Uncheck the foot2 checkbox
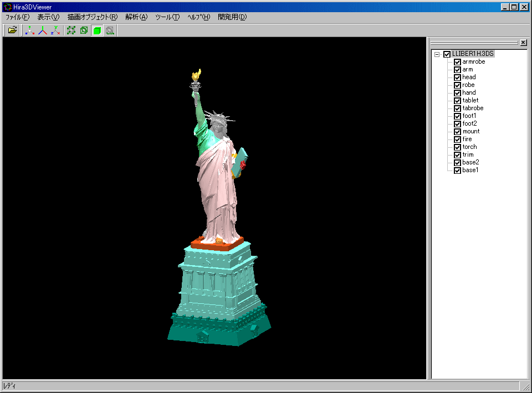This screenshot has width=532, height=393. coord(457,124)
